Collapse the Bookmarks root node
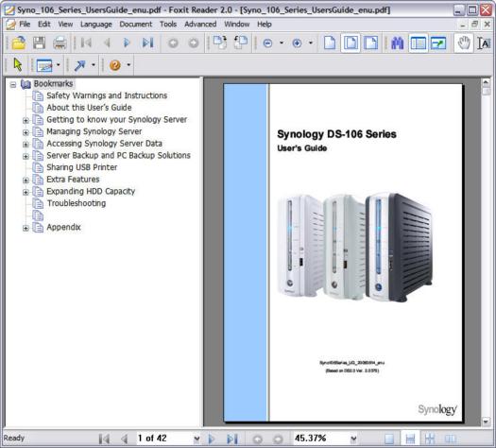The height and width of the screenshot is (448, 496). [13, 84]
